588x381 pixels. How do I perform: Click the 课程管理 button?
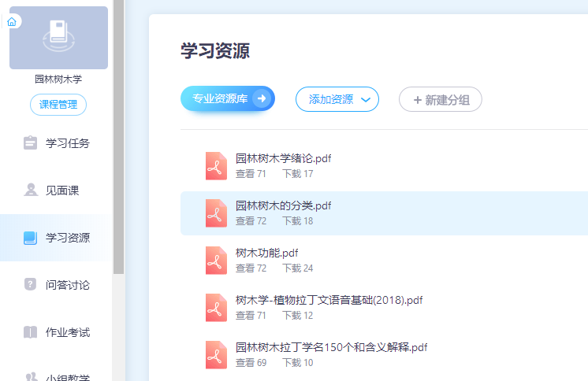click(x=58, y=105)
